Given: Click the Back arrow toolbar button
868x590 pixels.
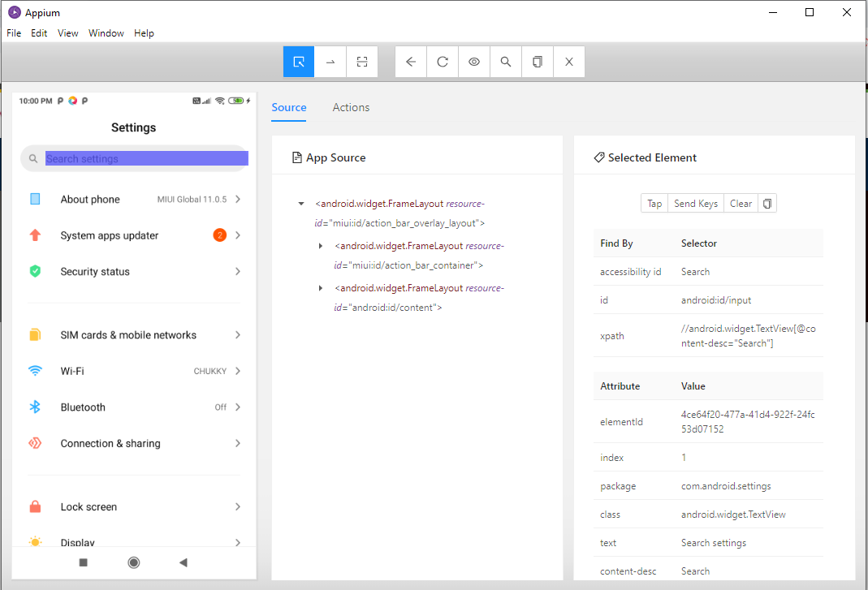Looking at the screenshot, I should pos(411,62).
